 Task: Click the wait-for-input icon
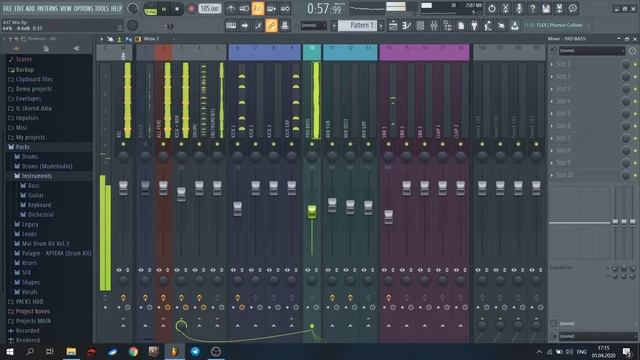pos(244,9)
